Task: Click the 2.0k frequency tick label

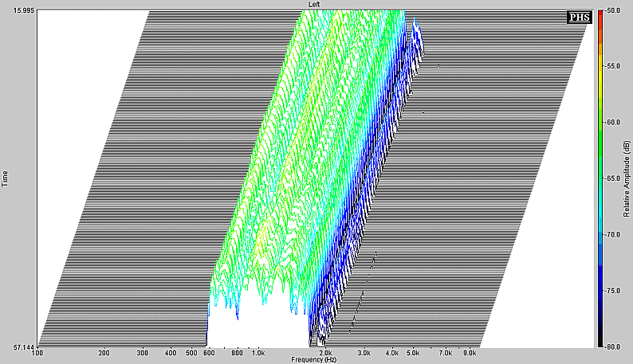Action: pos(324,352)
